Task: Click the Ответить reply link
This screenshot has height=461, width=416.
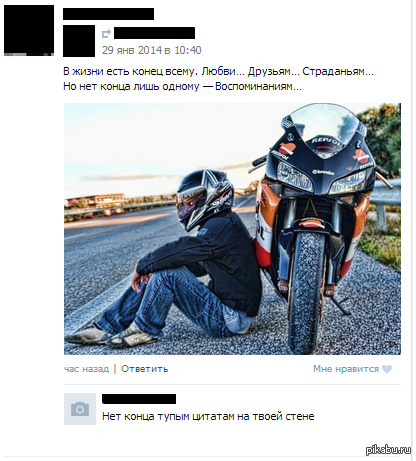Action: (144, 369)
